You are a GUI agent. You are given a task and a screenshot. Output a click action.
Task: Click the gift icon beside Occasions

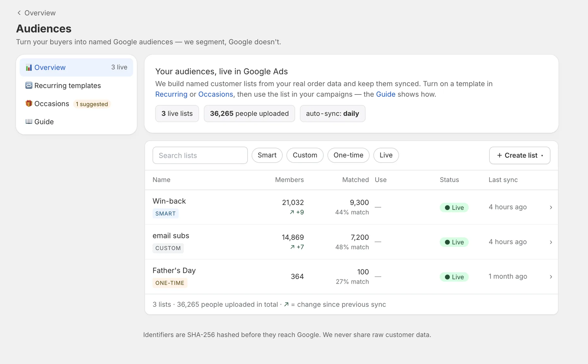[x=29, y=103]
